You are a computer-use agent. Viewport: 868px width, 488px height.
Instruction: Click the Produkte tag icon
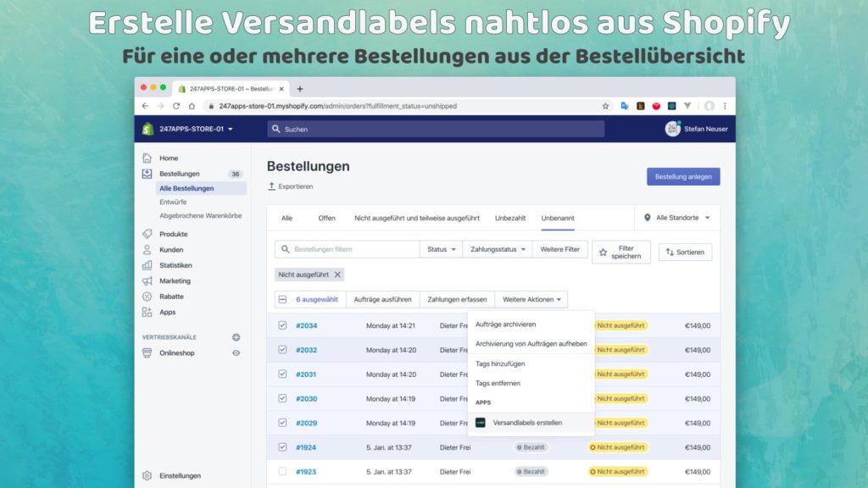point(147,234)
